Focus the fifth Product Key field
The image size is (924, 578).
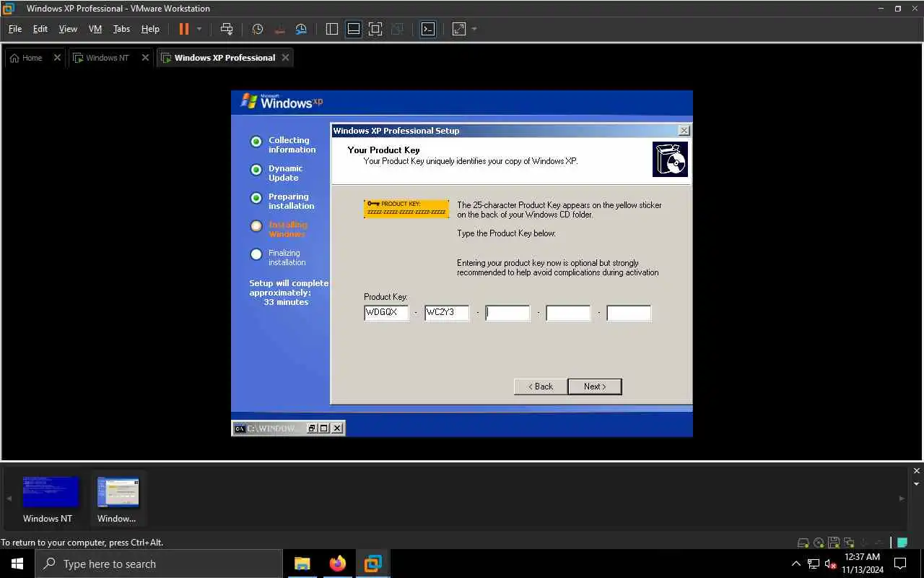(x=629, y=313)
